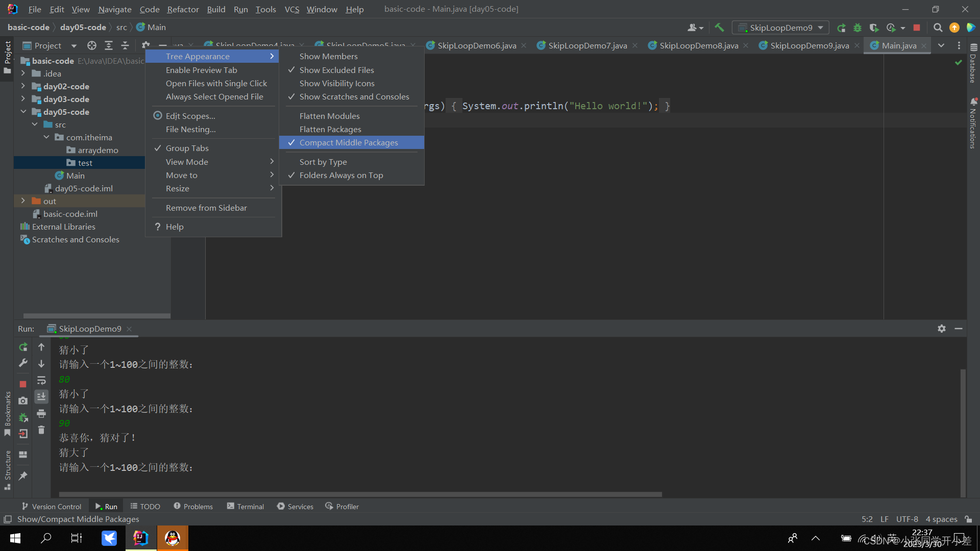Open Search Everywhere magnifier icon

pos(938,28)
